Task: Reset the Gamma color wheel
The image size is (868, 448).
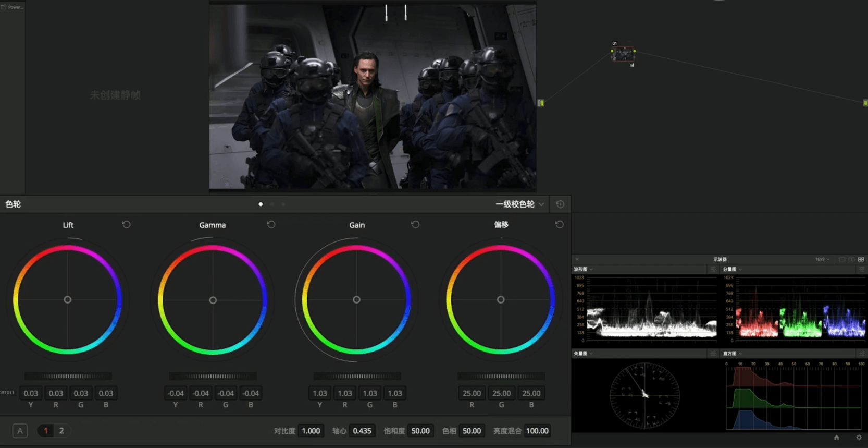Action: point(271,224)
